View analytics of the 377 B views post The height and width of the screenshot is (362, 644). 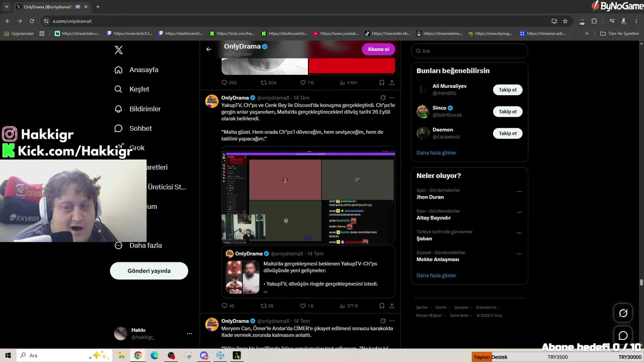349,306
